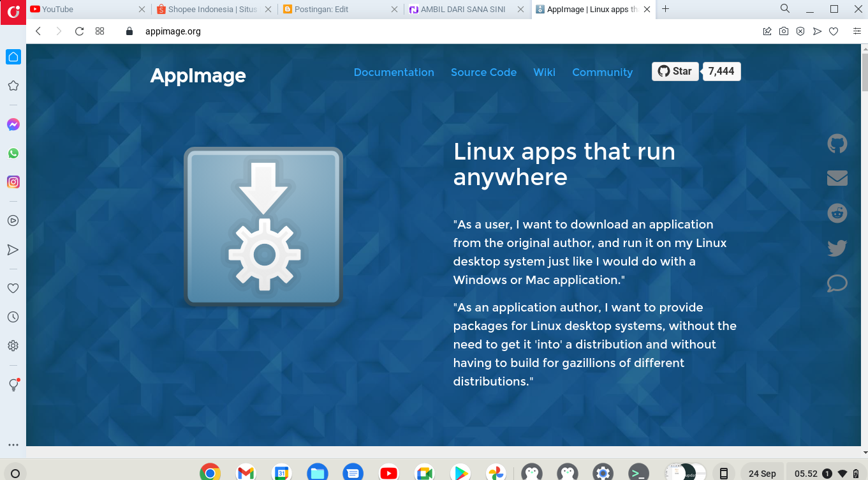Open My Flow arrow in the sidebar
The width and height of the screenshot is (868, 480).
[13, 250]
